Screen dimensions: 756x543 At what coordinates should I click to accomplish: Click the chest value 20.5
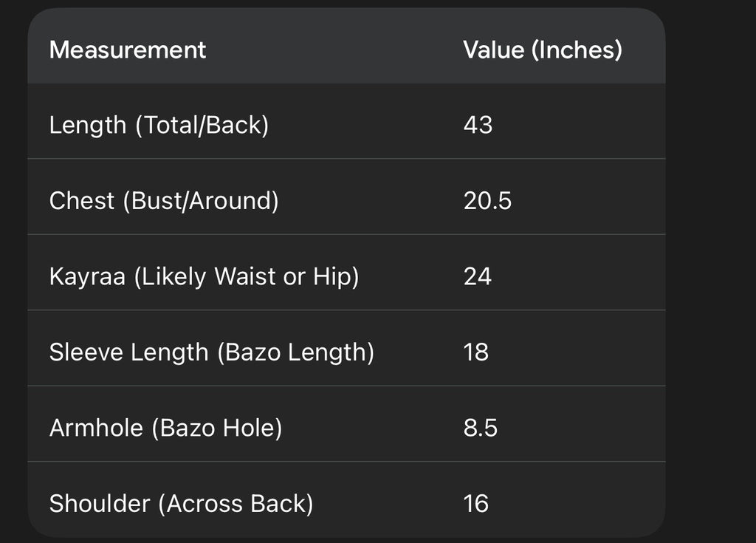point(487,201)
